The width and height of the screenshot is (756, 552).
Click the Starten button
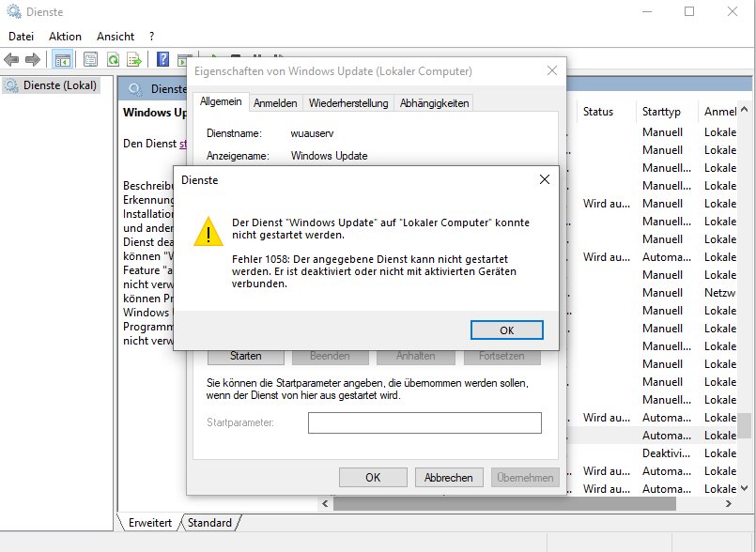[x=246, y=356]
